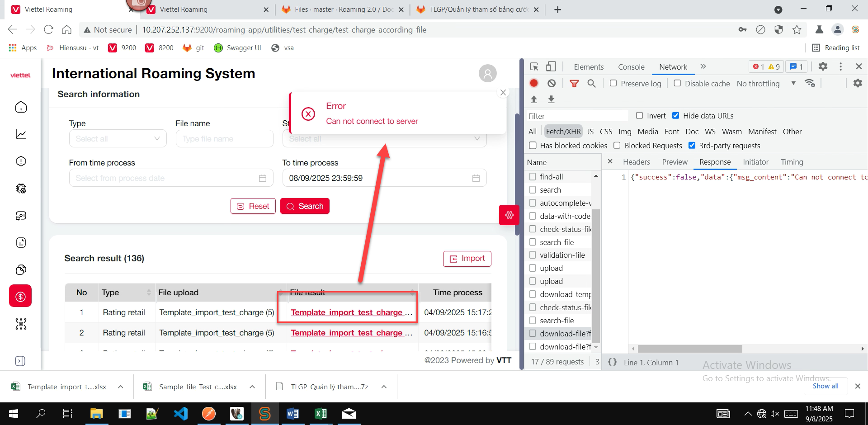Switch to the Console tab

point(631,67)
